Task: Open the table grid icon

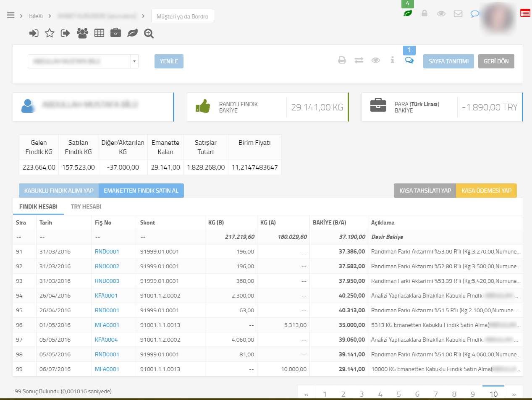Action: [x=99, y=33]
